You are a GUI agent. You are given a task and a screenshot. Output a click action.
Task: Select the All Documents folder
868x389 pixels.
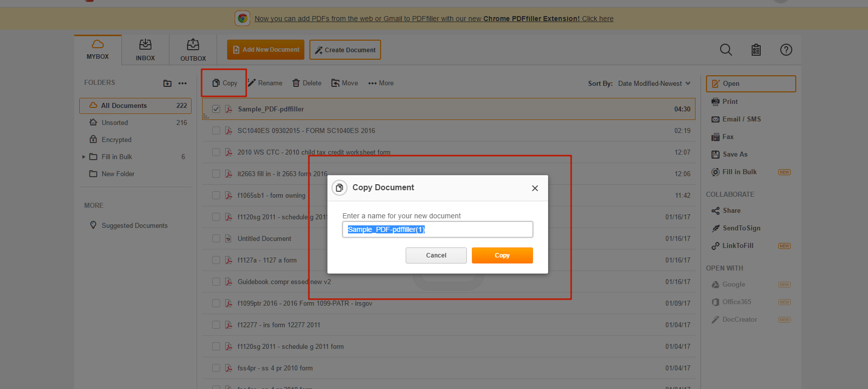(135, 105)
